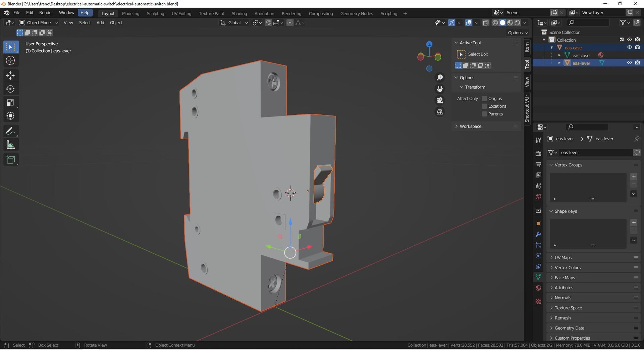Viewport: 644px width, 350px height.
Task: Open the Add menu in viewport header
Action: click(100, 22)
